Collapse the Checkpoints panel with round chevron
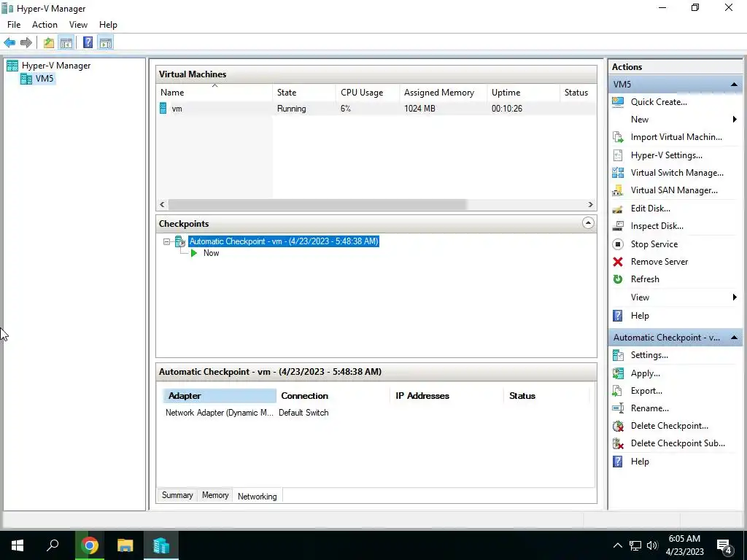Screen dimensions: 747x560 pos(588,223)
